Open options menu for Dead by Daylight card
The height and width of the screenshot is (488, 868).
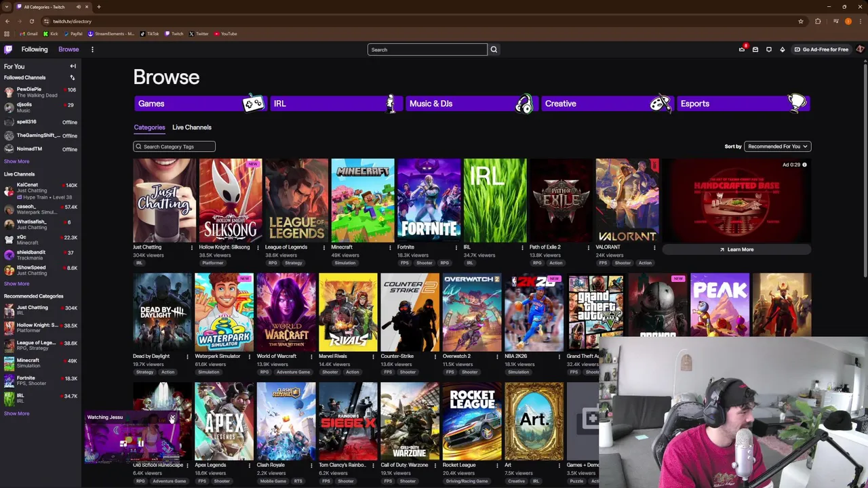[x=187, y=357]
